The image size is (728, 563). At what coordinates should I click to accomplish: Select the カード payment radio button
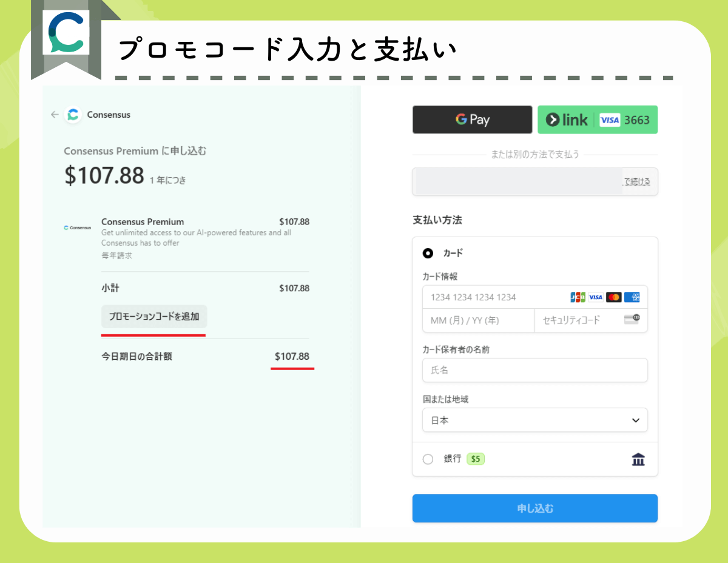(x=428, y=253)
